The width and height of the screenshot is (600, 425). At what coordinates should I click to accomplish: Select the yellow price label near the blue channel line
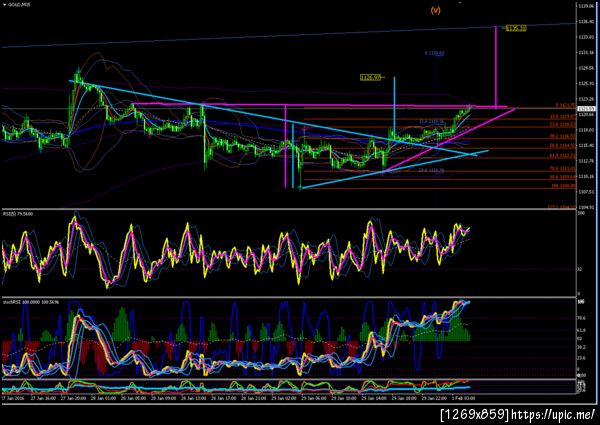(x=516, y=28)
